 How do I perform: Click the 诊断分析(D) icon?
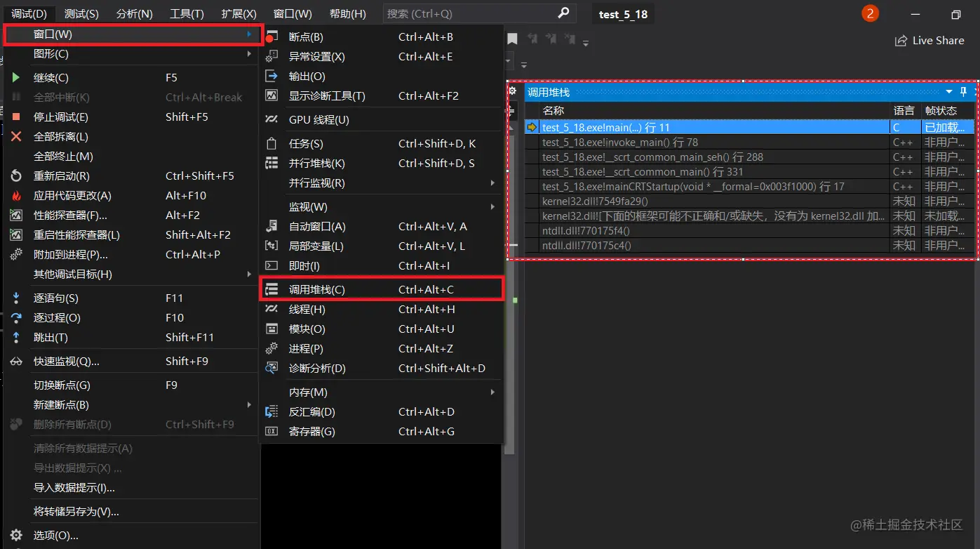[271, 369]
